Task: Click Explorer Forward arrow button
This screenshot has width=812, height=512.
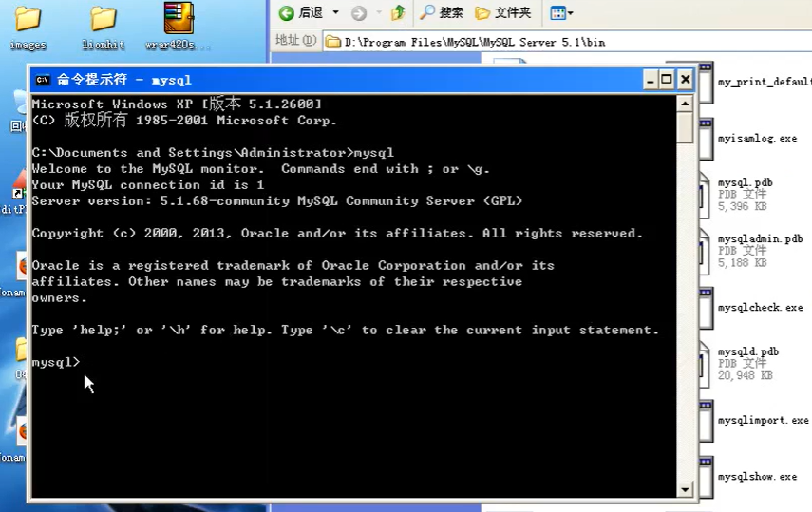Action: click(x=359, y=13)
